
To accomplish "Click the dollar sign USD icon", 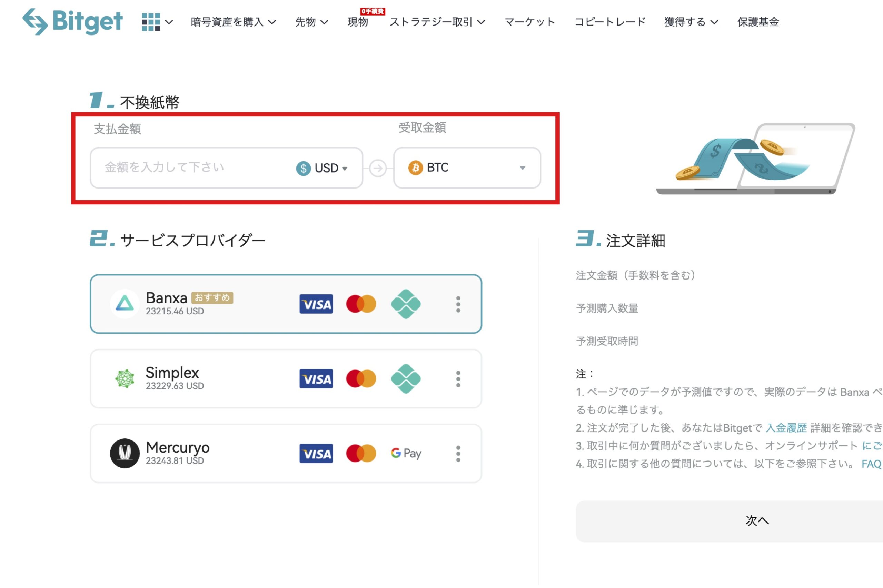I will point(303,168).
